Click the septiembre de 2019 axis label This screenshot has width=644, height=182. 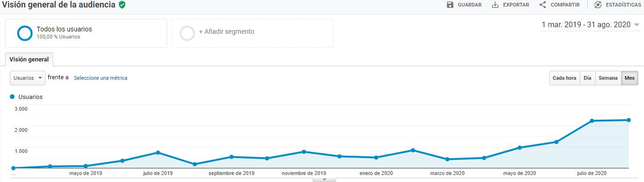point(231,173)
